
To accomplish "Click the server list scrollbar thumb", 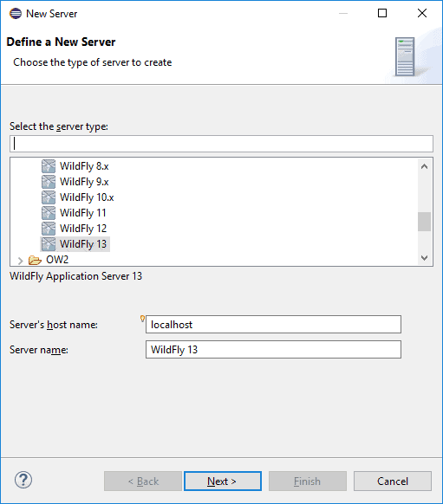I will click(x=424, y=222).
